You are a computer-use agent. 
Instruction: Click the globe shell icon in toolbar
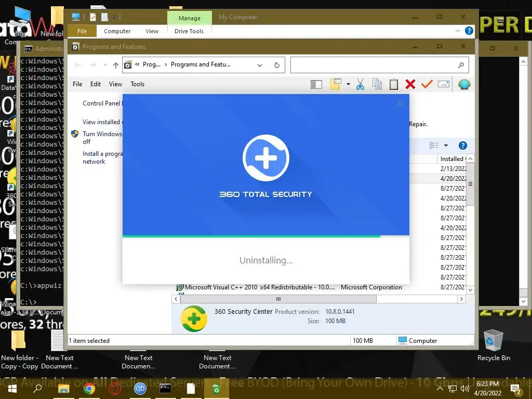(x=464, y=84)
